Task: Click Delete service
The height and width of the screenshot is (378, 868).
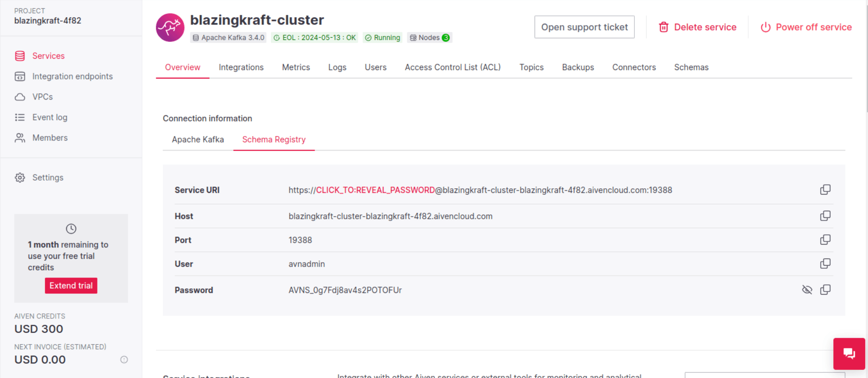Action: (x=697, y=27)
